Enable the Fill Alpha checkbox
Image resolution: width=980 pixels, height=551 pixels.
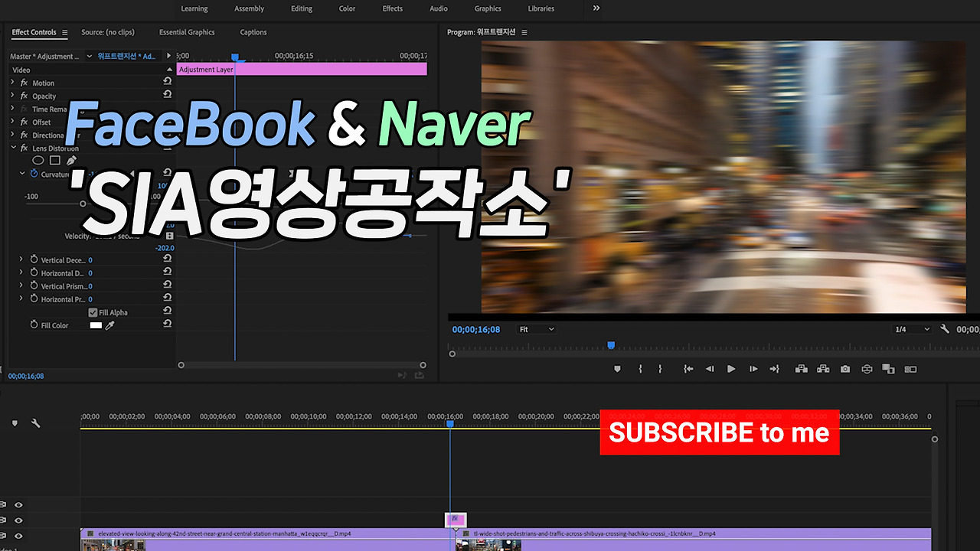click(x=93, y=311)
